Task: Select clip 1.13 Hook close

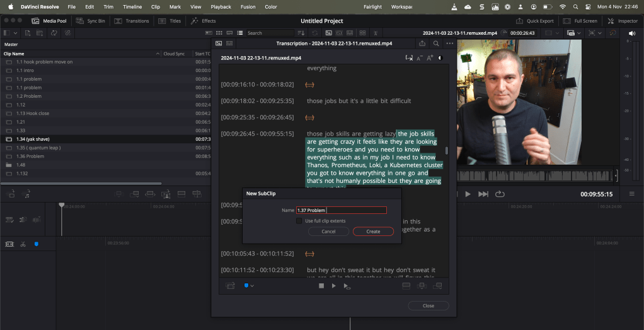Action: point(32,113)
